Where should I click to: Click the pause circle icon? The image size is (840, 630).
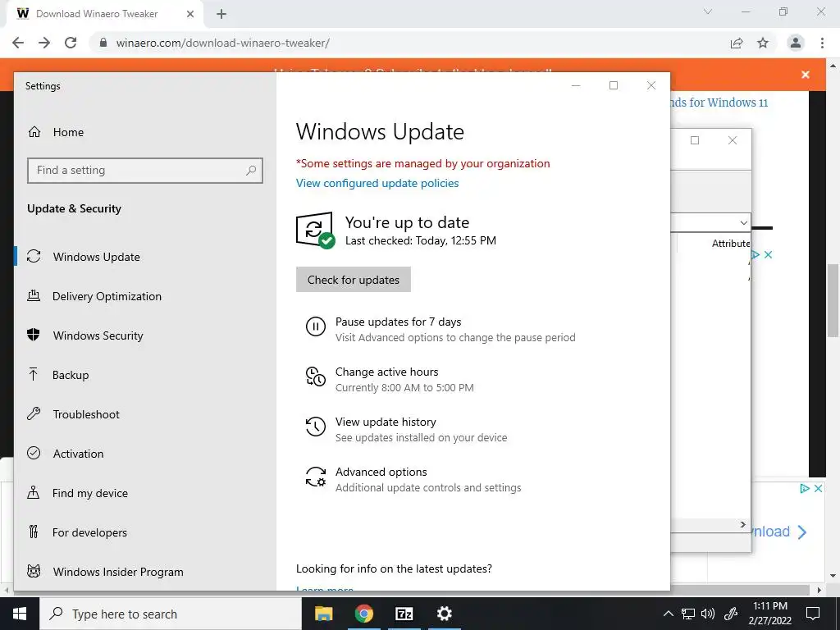point(316,326)
